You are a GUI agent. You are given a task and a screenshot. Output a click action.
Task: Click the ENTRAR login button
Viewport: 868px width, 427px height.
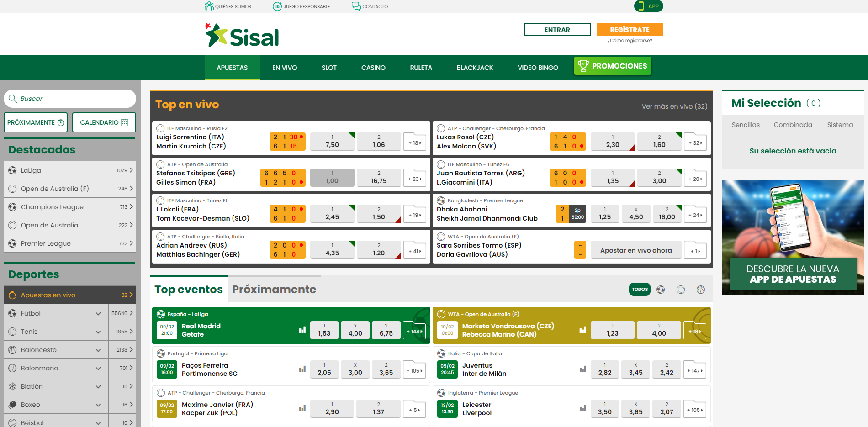[x=557, y=29]
